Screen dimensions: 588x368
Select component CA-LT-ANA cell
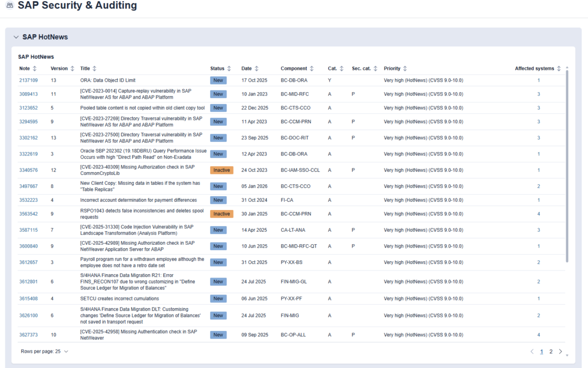293,230
